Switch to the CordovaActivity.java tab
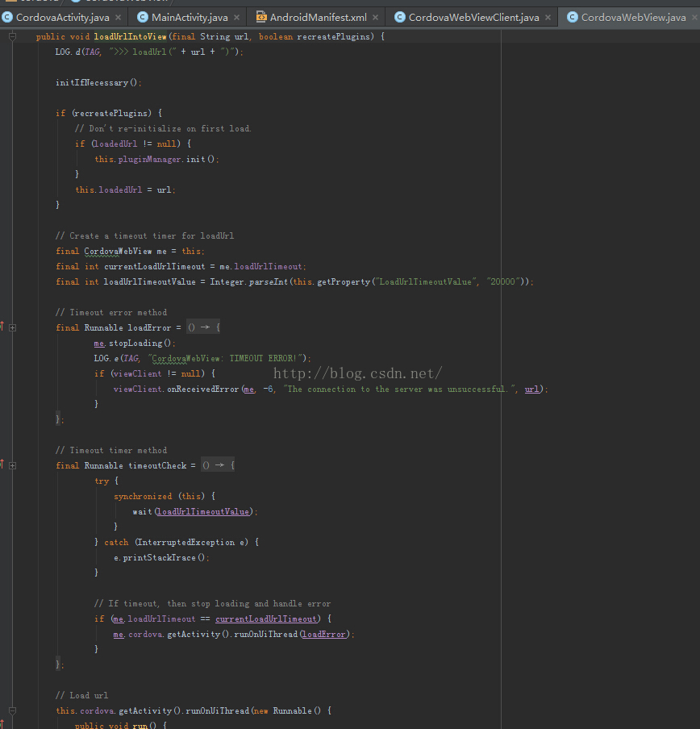This screenshot has width=700, height=729. 62,17
